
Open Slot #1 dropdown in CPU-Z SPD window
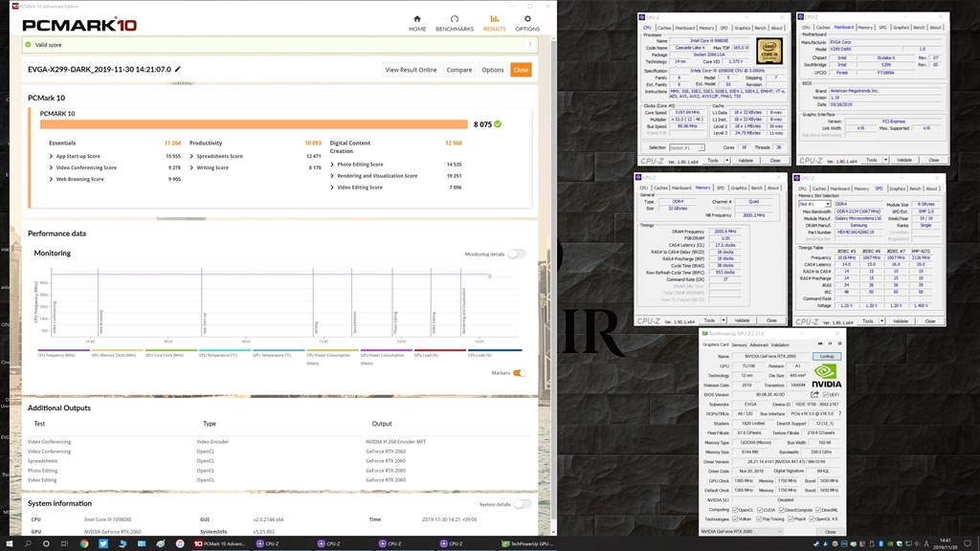[x=814, y=205]
